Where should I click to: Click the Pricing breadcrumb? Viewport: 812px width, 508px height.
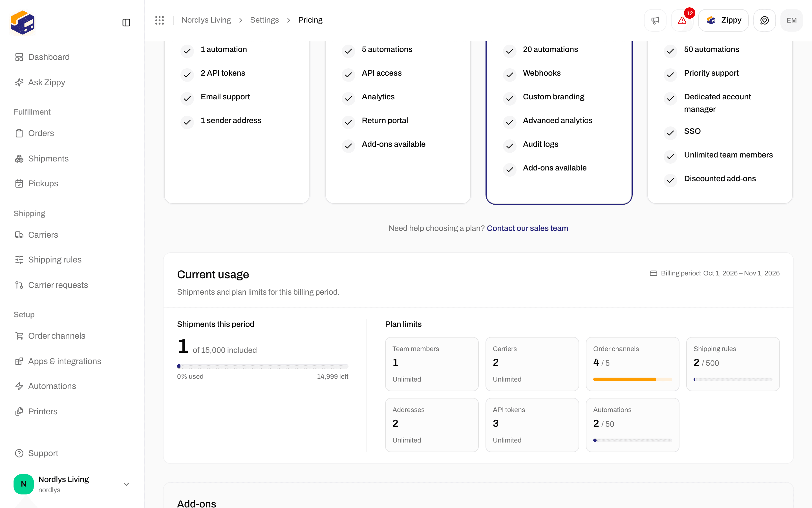pos(310,20)
